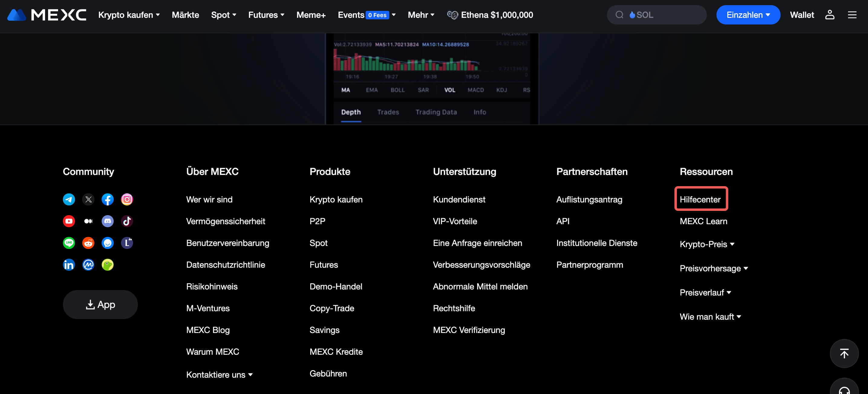Open the P2P product link
This screenshot has height=394, width=868.
point(318,221)
